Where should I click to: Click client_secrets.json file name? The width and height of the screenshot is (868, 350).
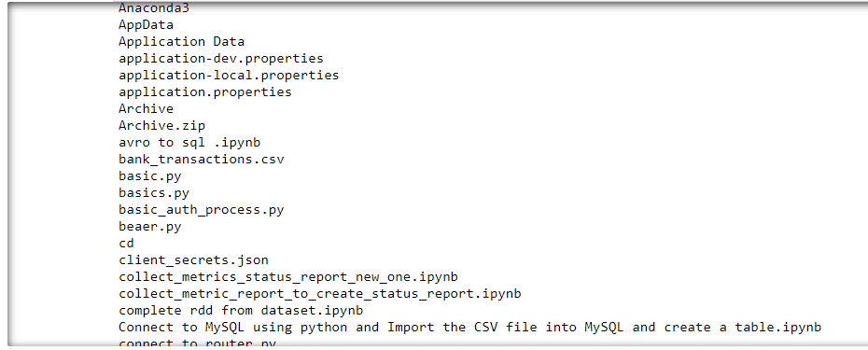pos(193,260)
